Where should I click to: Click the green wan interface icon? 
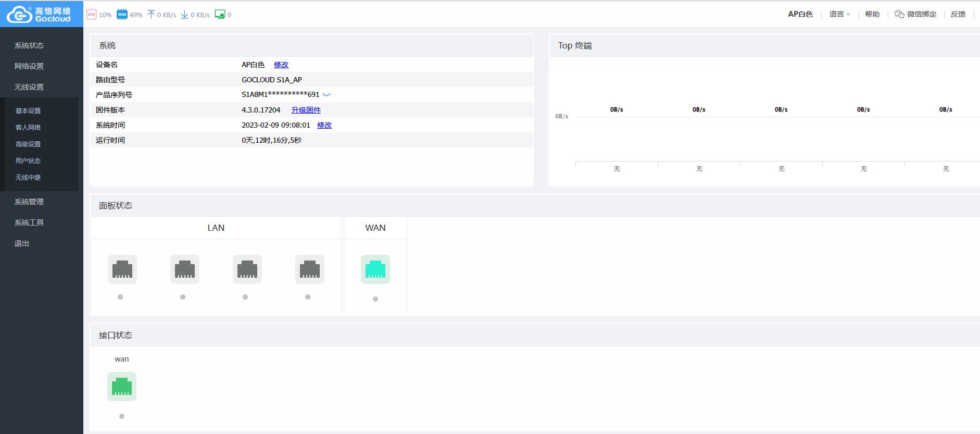click(x=121, y=387)
